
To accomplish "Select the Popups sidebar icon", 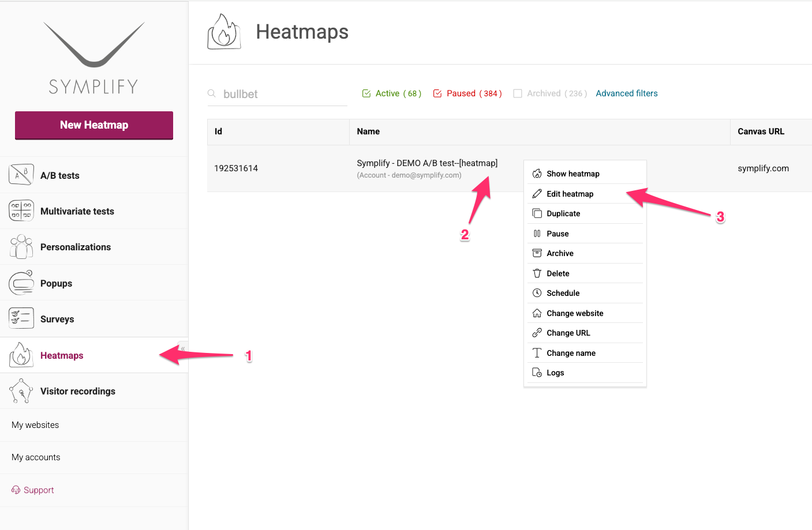I will click(21, 282).
